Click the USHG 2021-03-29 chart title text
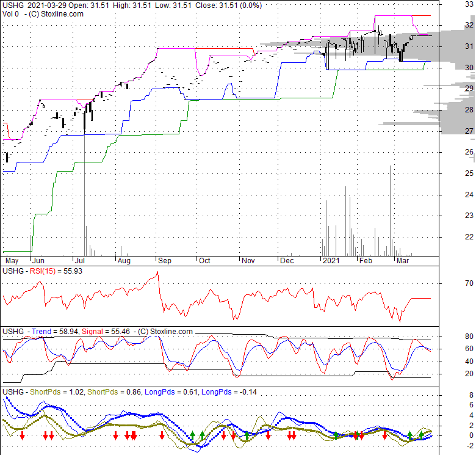The height and width of the screenshot is (455, 476). click(35, 5)
